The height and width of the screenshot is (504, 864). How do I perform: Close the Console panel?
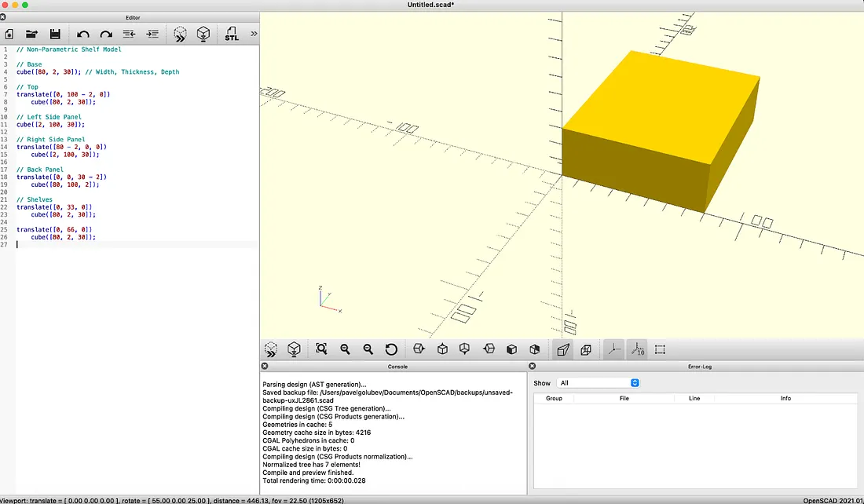[265, 366]
